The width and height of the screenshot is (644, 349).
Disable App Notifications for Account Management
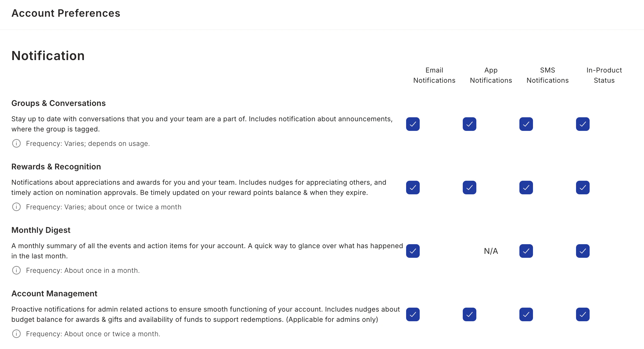click(470, 314)
